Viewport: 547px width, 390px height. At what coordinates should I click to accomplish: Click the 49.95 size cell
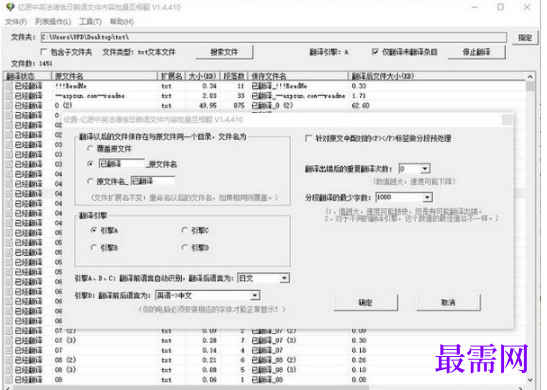[208, 105]
